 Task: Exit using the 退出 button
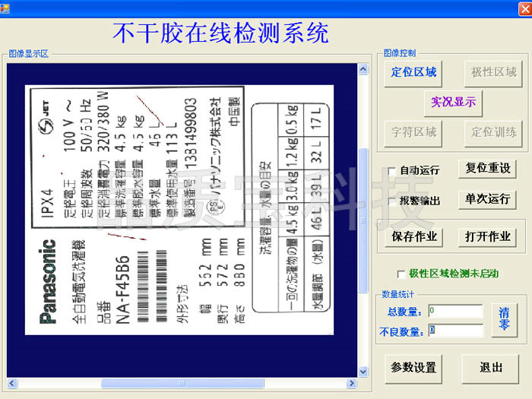[x=491, y=369]
